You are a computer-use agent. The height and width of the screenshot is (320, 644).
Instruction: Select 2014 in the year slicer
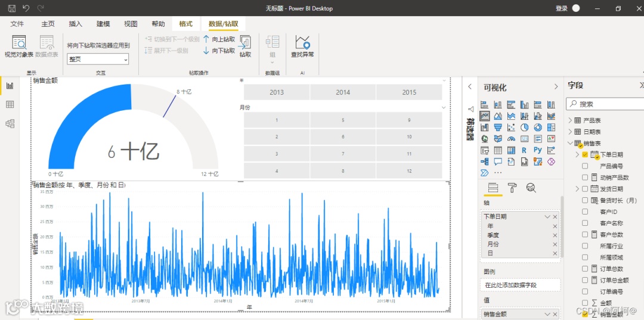[x=343, y=92]
